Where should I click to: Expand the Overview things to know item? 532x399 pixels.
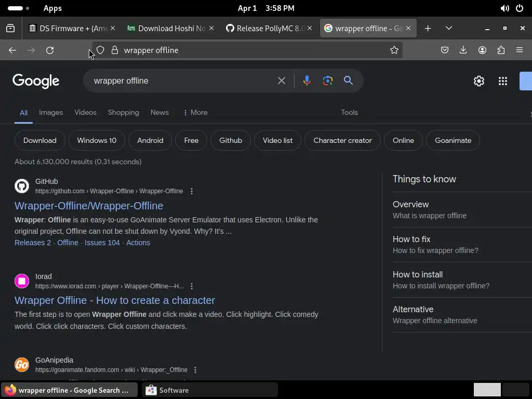tap(462, 210)
